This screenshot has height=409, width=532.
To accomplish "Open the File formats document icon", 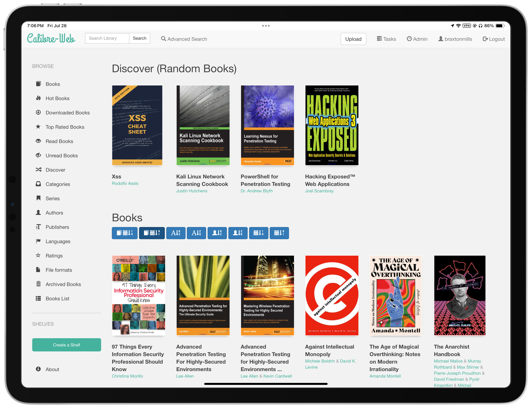I will [38, 270].
